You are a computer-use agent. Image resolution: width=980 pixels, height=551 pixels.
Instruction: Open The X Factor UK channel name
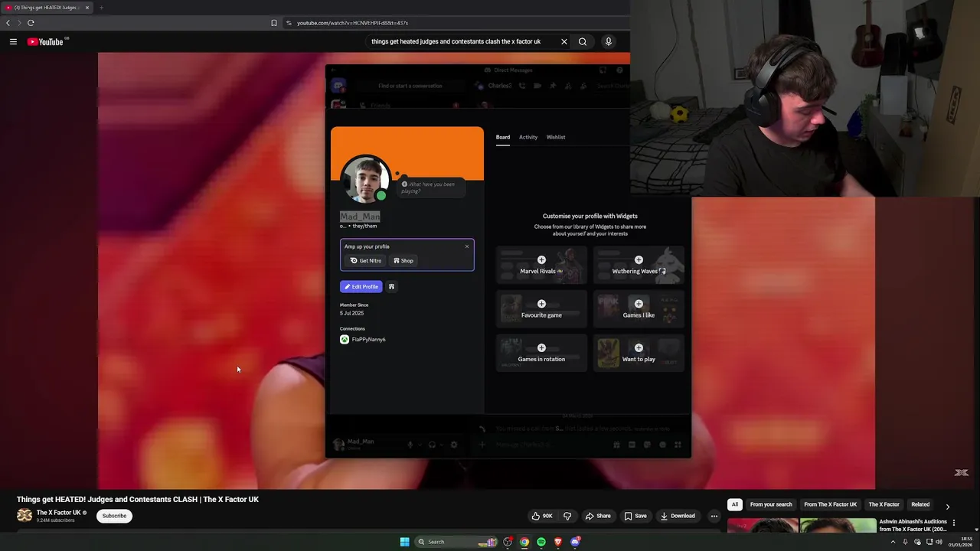[58, 513]
